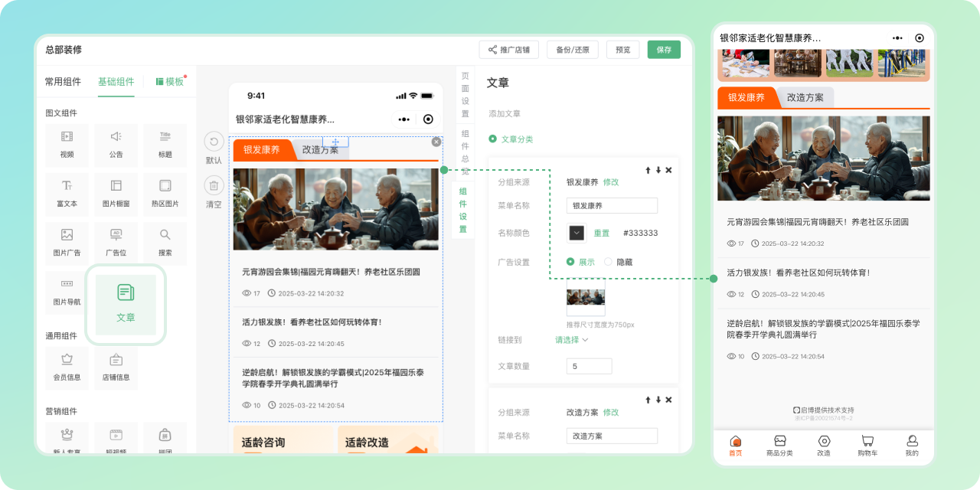Click the 预览 preview button
Viewport: 980px width, 490px height.
click(x=623, y=50)
